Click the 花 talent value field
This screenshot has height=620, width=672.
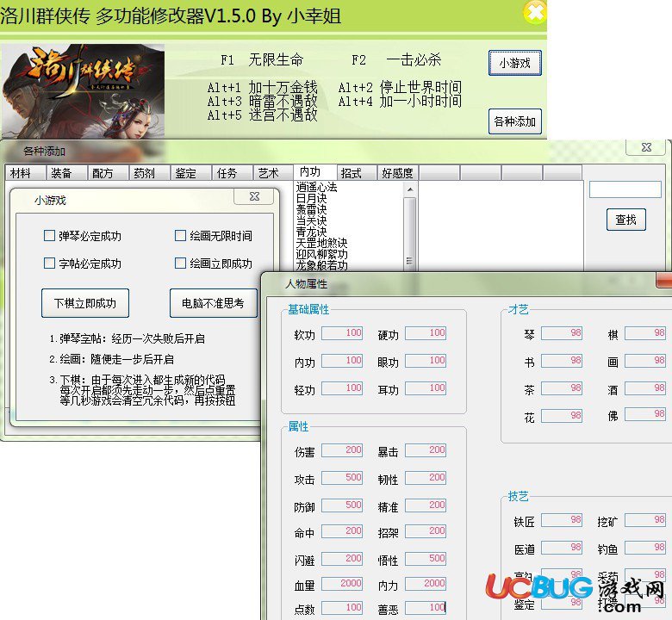coord(562,416)
